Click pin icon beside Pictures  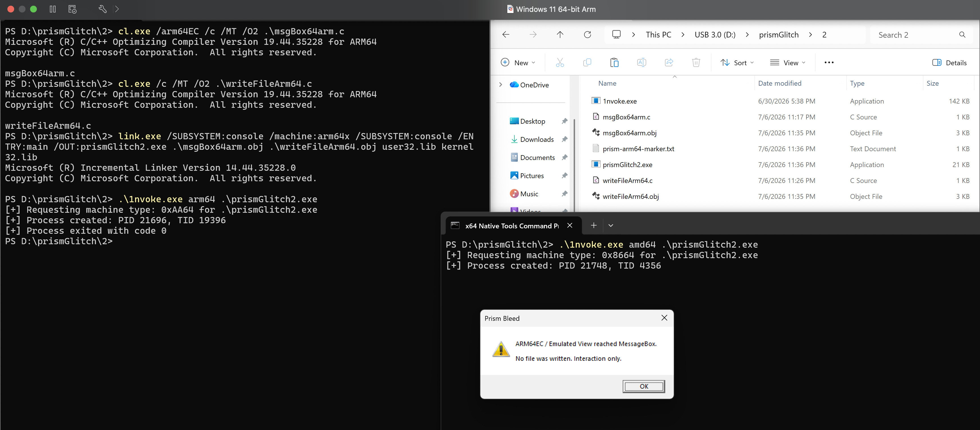[565, 176]
